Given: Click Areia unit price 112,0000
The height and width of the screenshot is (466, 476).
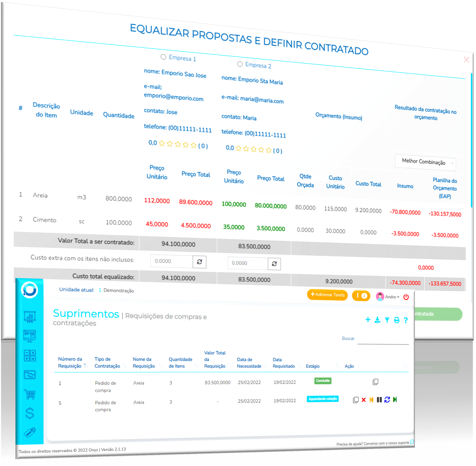Looking at the screenshot, I should pos(157,201).
